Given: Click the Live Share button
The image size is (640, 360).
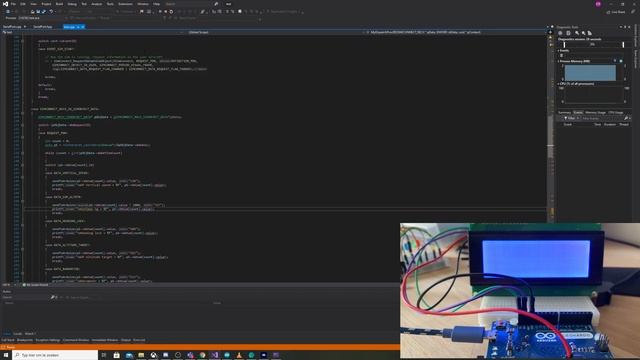Looking at the screenshot, I should [x=616, y=12].
